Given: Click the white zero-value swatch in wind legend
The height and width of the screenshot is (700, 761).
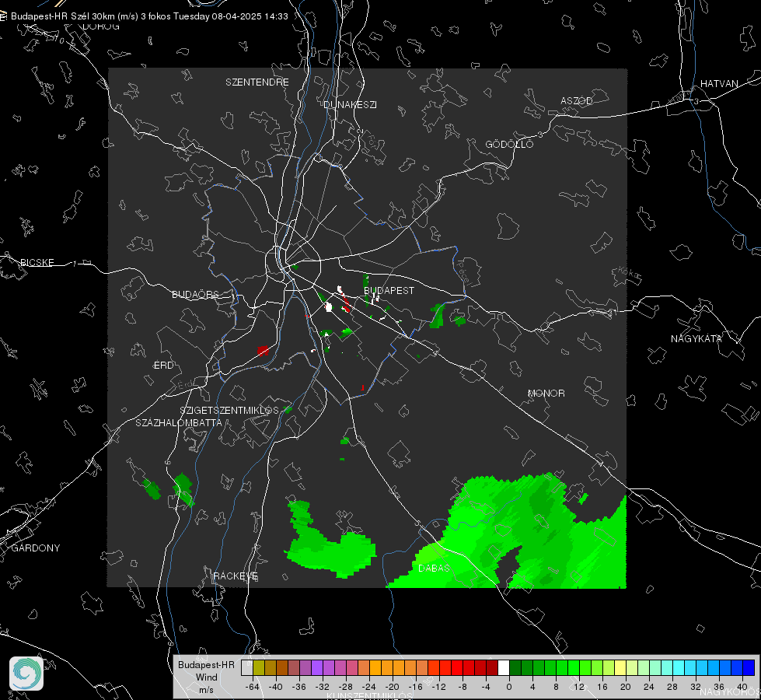Looking at the screenshot, I should pyautogui.click(x=504, y=668).
